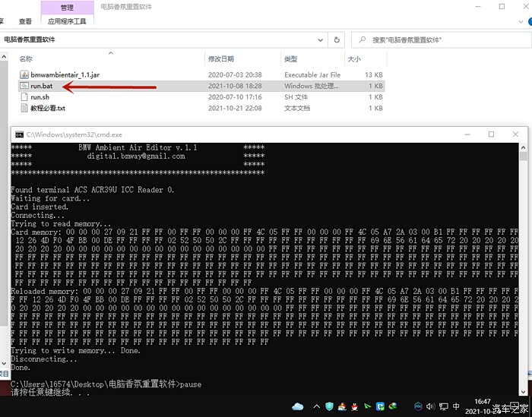This screenshot has height=417, width=532.
Task: Open the OneDrive cloud tray icon
Action: click(x=297, y=406)
